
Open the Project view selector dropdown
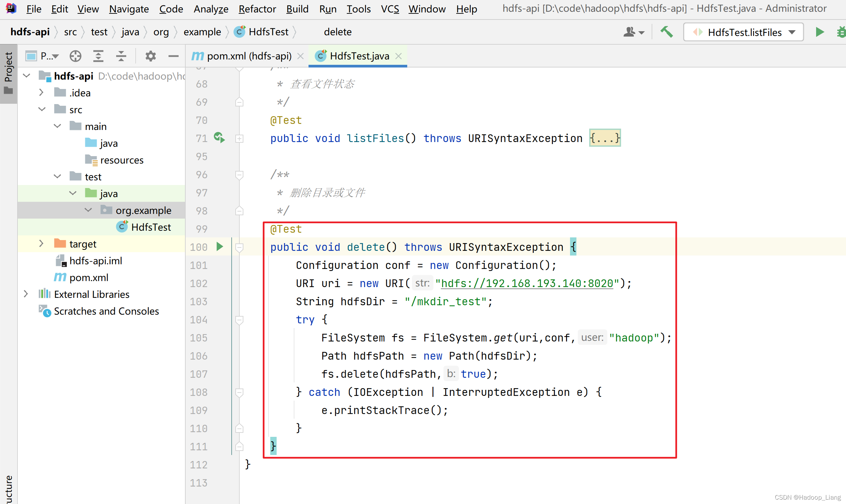42,56
